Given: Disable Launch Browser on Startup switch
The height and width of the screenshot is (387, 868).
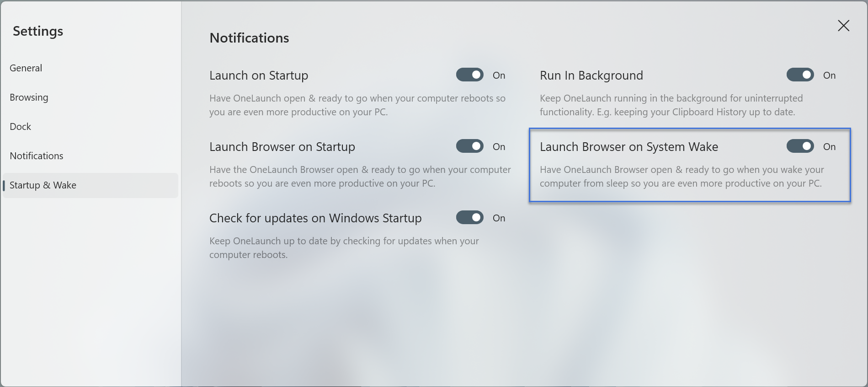Looking at the screenshot, I should point(469,146).
